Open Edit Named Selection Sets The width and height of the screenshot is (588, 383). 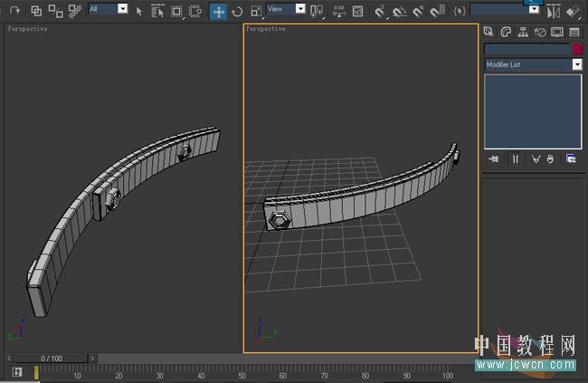(x=460, y=11)
